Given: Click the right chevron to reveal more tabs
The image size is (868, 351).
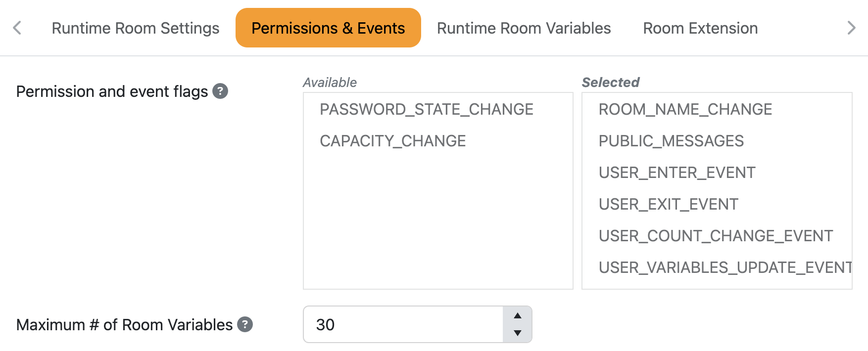Looking at the screenshot, I should (x=851, y=28).
